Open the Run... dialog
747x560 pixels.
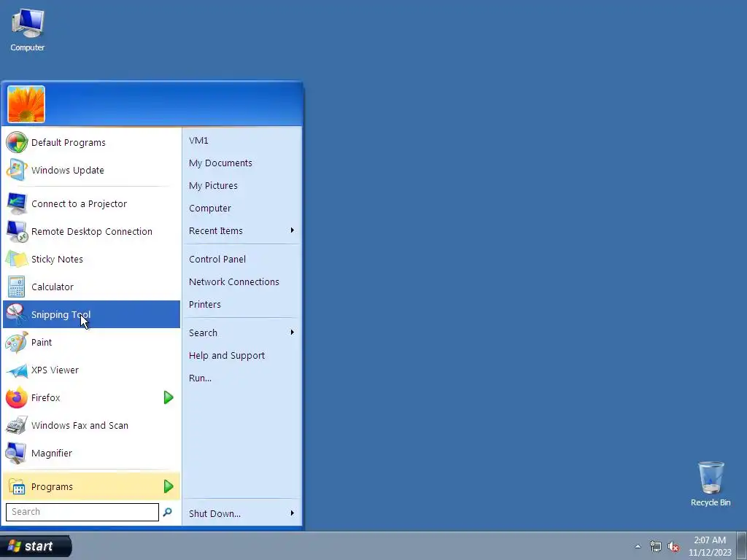[200, 378]
